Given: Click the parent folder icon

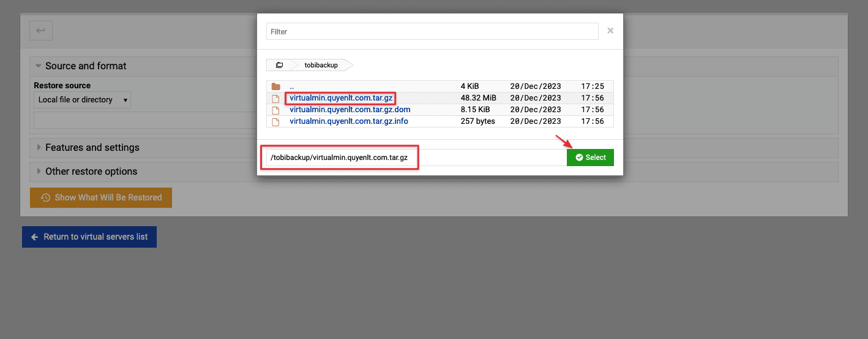Looking at the screenshot, I should [275, 86].
